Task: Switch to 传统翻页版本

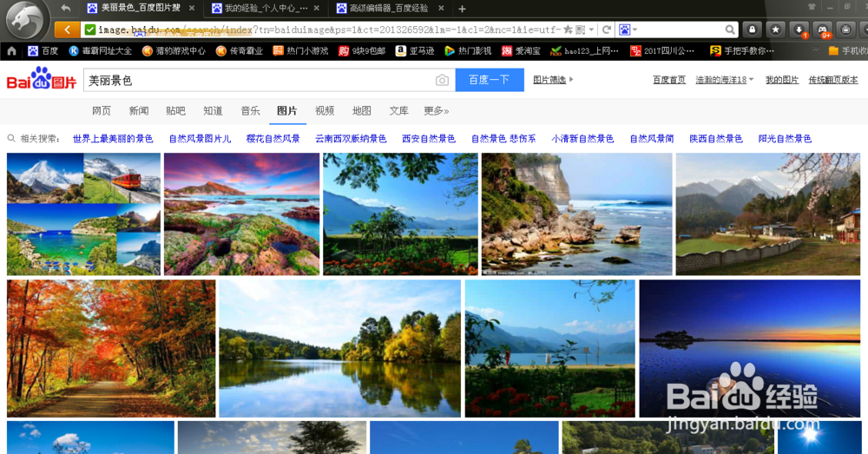Action: [833, 80]
